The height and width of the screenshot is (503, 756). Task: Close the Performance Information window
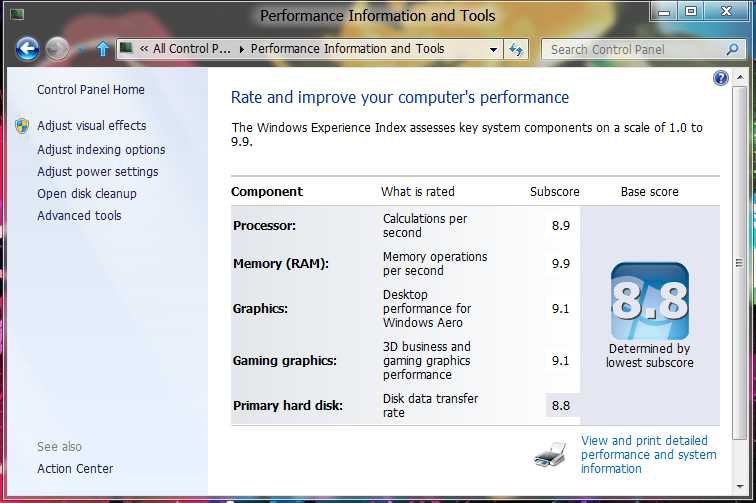tap(727, 12)
